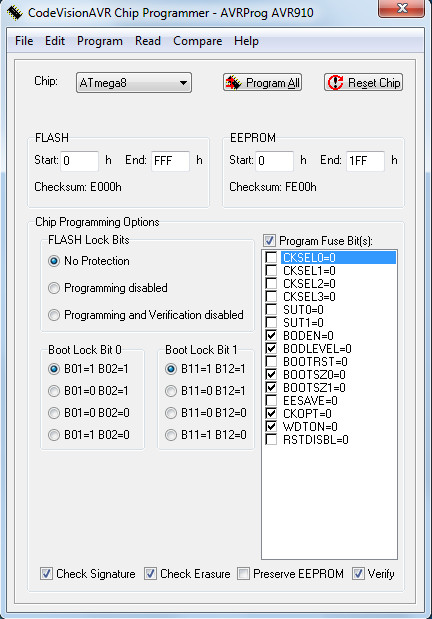432x619 pixels.
Task: Open the Compare menu
Action: [x=197, y=41]
